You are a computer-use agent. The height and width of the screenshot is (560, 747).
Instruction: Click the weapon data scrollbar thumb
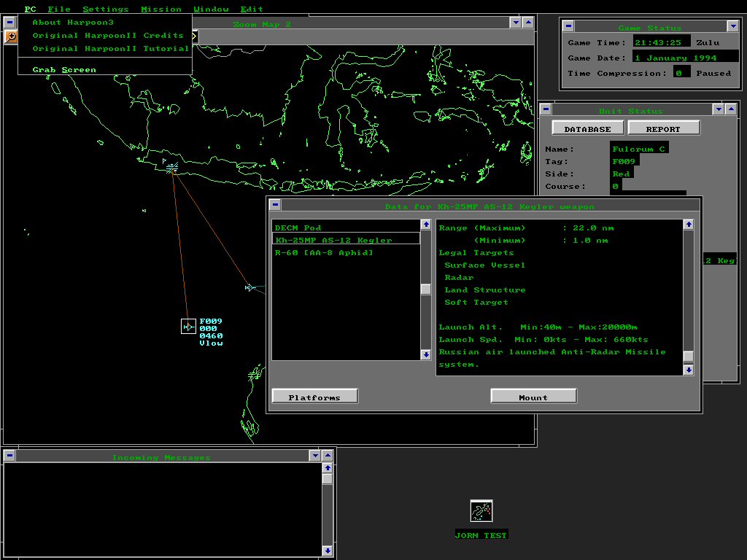point(688,356)
